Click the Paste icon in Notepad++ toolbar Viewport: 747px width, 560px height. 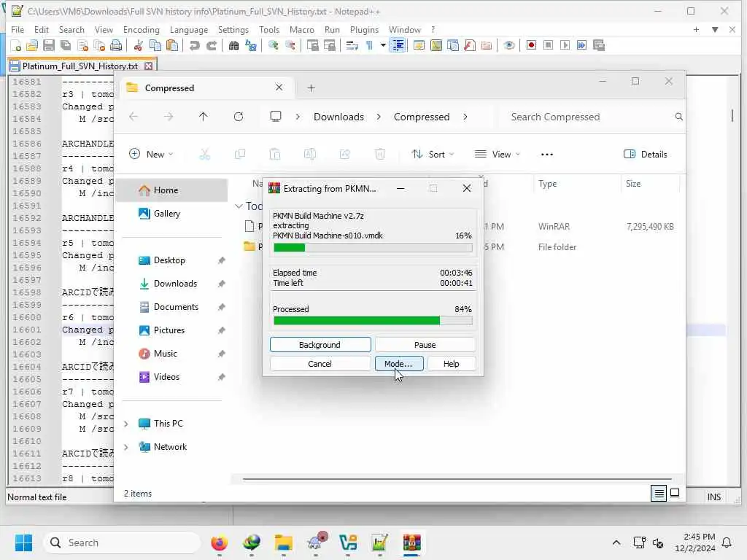(172, 46)
